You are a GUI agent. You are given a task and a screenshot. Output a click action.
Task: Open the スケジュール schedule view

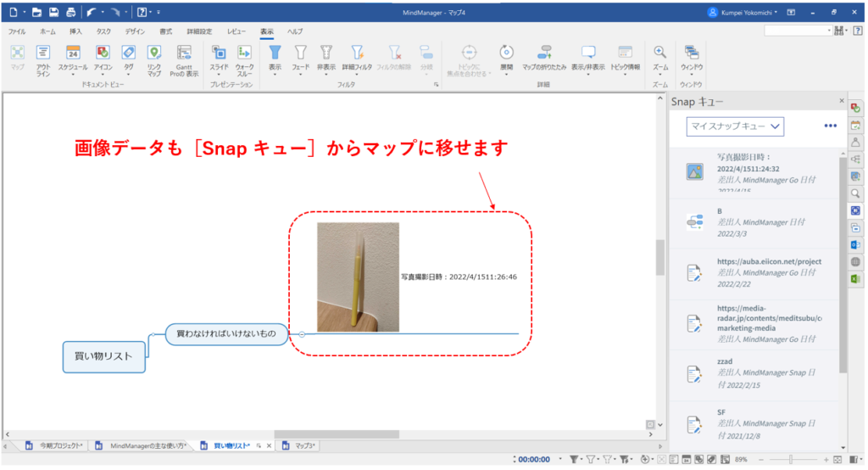click(x=73, y=59)
